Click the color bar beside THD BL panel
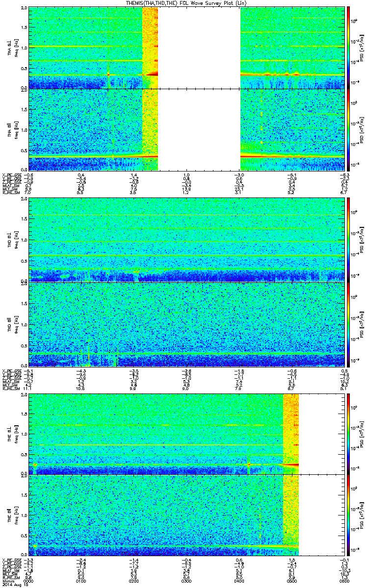This screenshot has height=588, width=368. coord(348,240)
